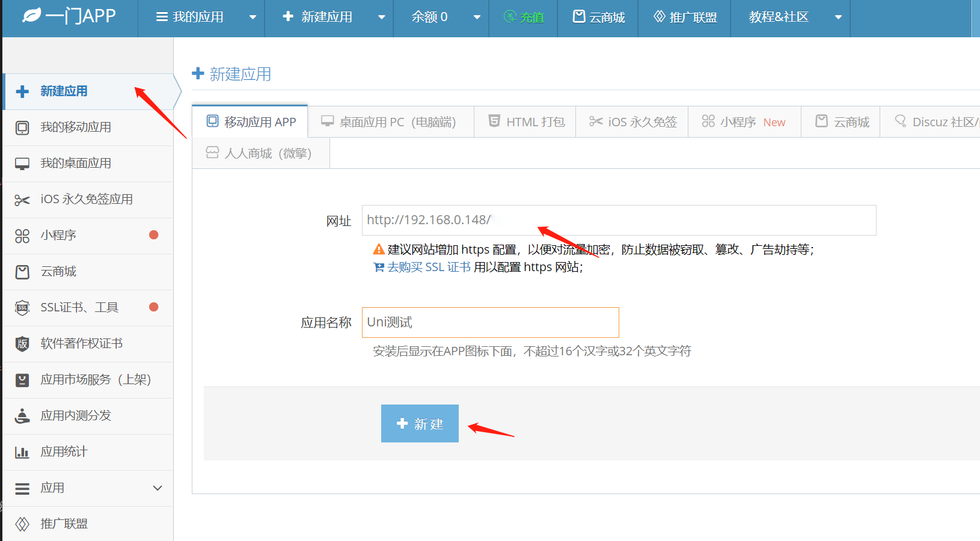Switch to the HTML 打包 tab

pyautogui.click(x=525, y=122)
